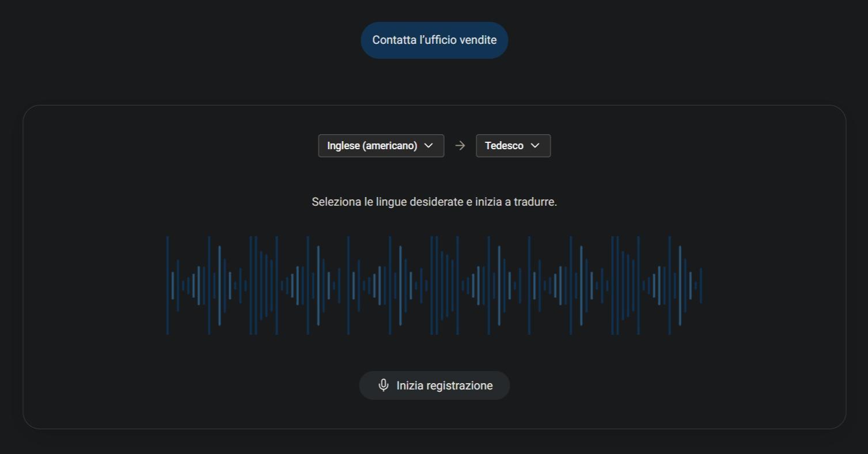Click the chevron next to Tedesco
Viewport: 868px width, 454px height.
pyautogui.click(x=535, y=146)
